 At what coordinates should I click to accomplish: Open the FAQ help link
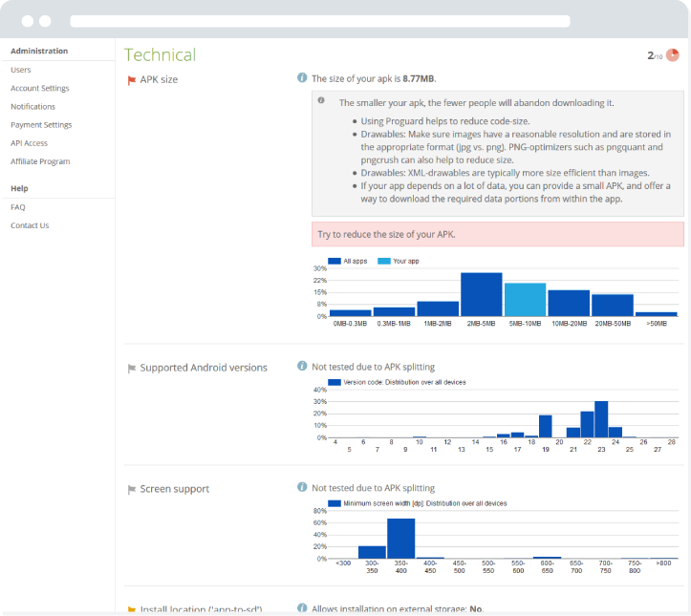click(x=18, y=207)
